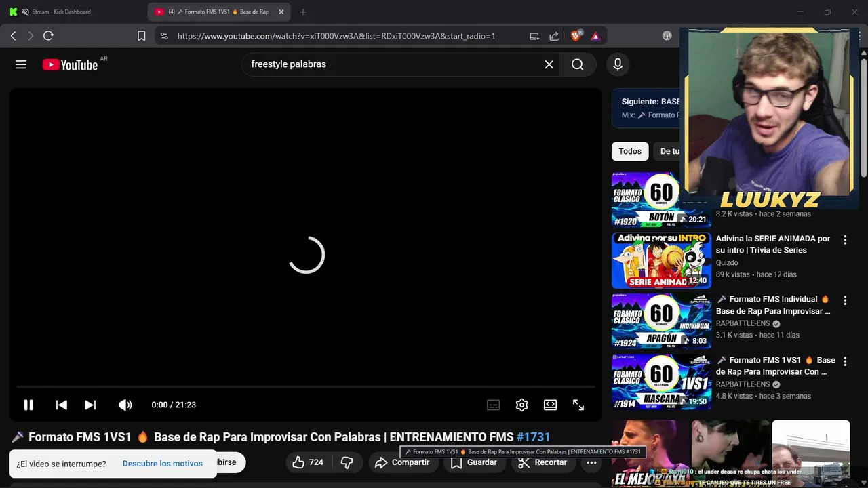
Task: Open options for MASCARA 1VS1 video
Action: pos(845,361)
